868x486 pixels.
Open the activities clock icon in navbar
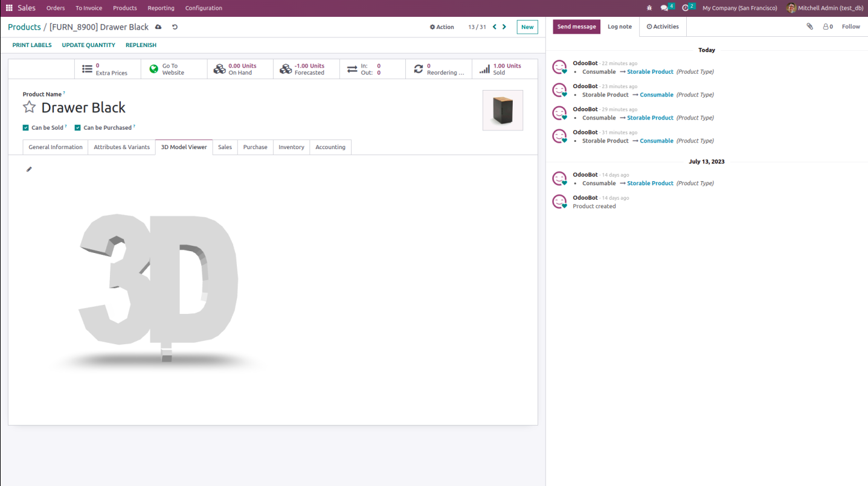(x=686, y=8)
